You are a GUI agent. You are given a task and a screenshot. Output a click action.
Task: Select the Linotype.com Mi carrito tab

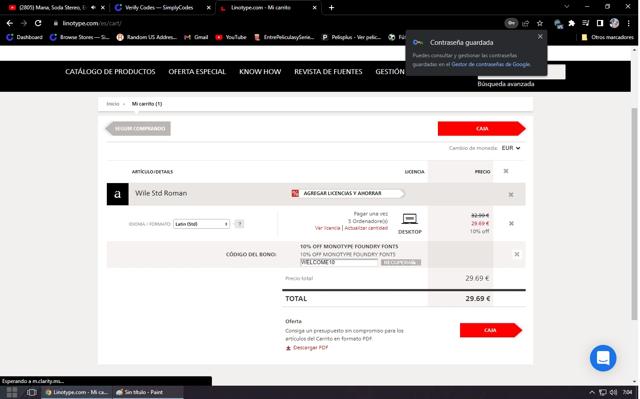pos(261,7)
